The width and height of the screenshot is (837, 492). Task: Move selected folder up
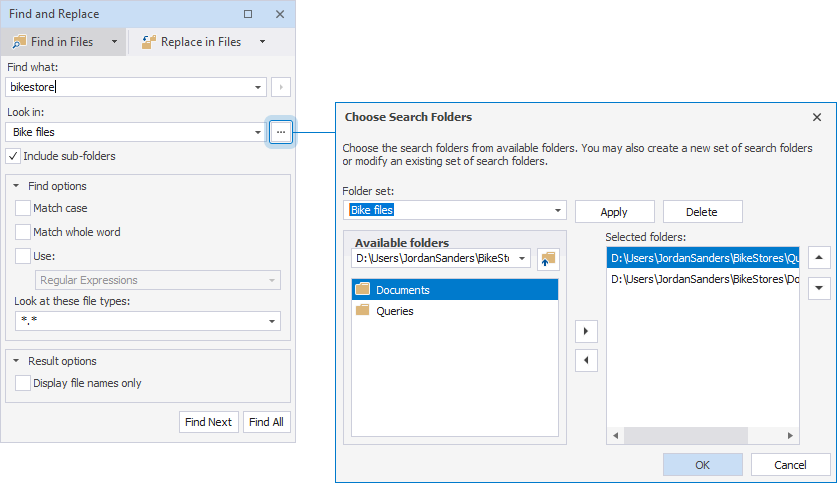pos(819,257)
